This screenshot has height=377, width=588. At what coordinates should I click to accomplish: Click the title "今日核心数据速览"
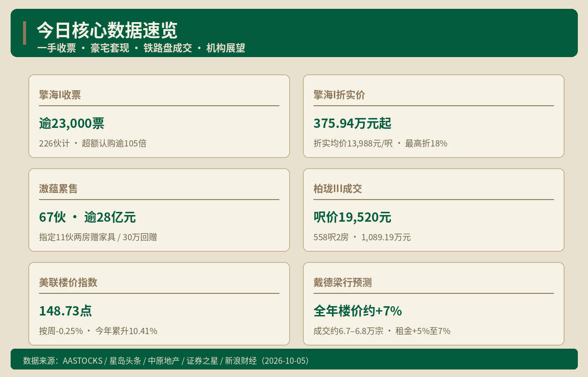point(107,31)
